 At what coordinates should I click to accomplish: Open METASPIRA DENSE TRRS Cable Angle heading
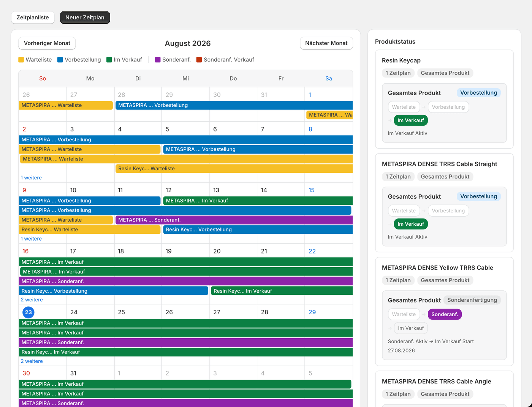click(x=436, y=382)
